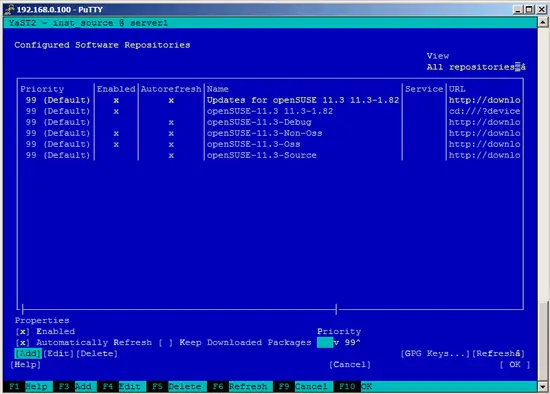Open the GPG Keys... dialog

pyautogui.click(x=435, y=354)
